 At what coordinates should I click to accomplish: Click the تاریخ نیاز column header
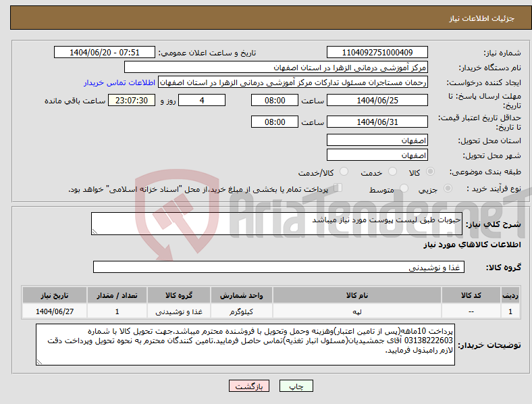55,295
